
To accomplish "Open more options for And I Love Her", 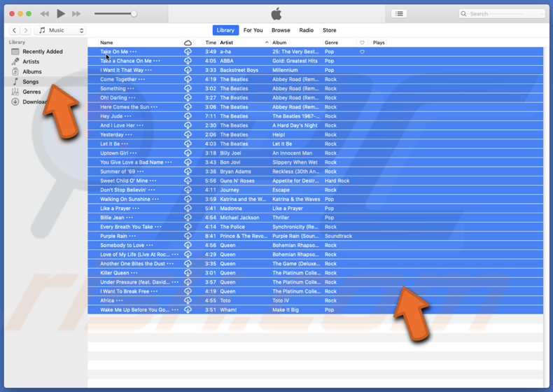I will point(140,125).
